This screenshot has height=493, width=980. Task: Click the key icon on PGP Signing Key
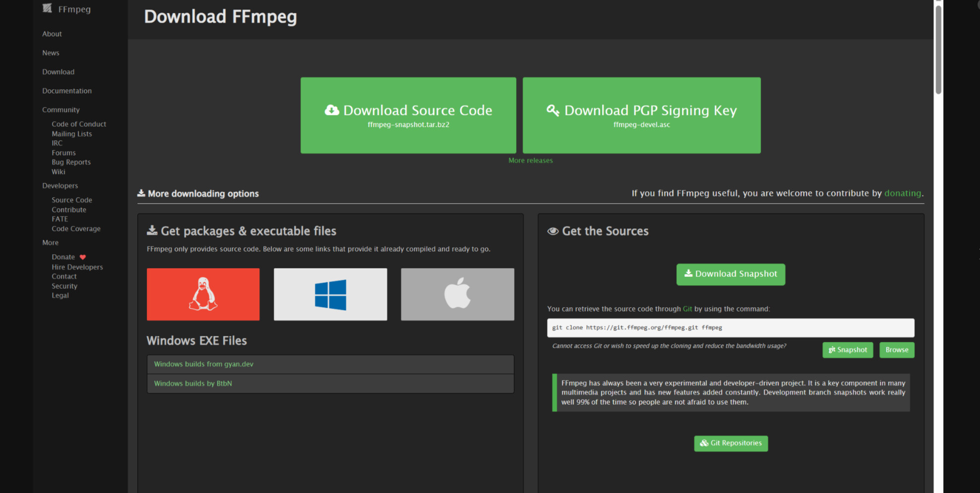[x=552, y=110]
